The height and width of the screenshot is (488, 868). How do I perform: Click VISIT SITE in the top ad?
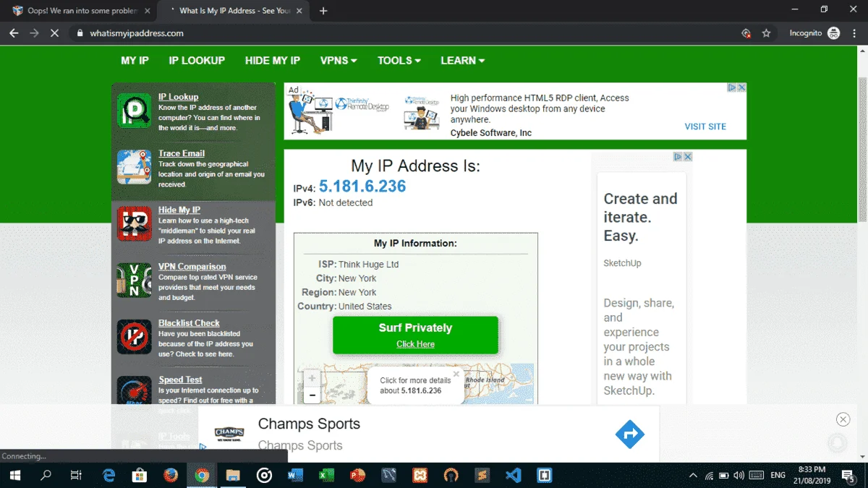pos(705,127)
